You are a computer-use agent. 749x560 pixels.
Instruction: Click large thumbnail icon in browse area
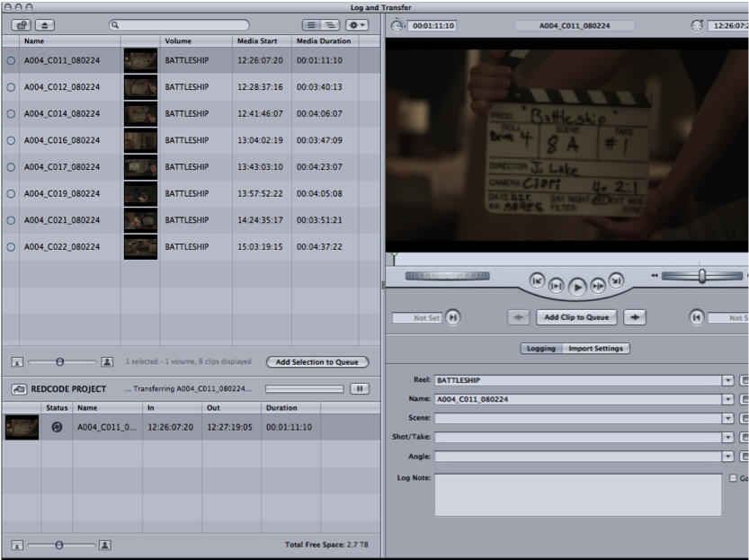[x=107, y=362]
